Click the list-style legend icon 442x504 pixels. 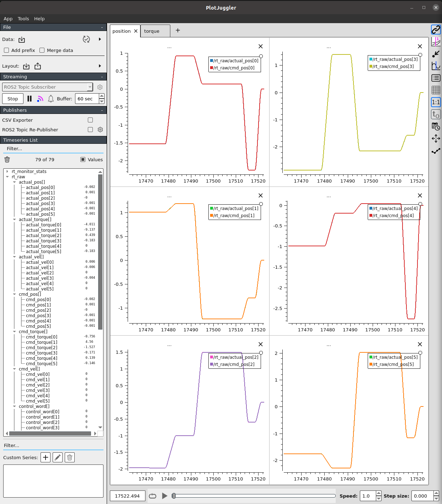pos(436,78)
